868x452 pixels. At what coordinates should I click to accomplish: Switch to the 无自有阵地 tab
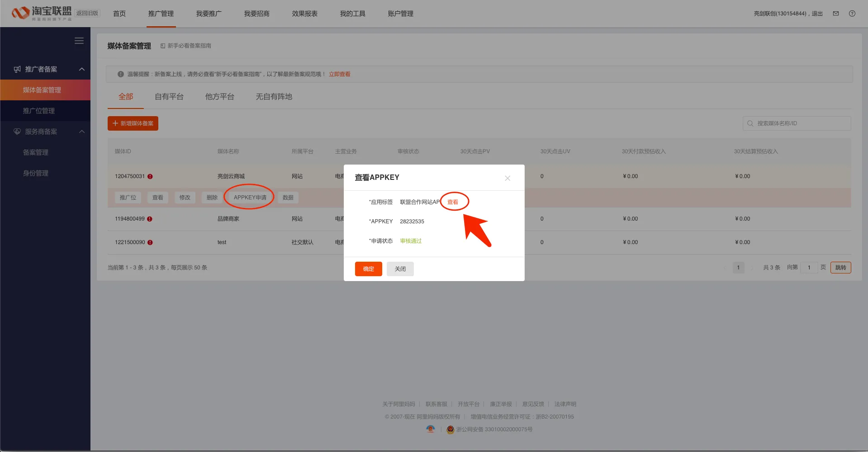point(274,97)
